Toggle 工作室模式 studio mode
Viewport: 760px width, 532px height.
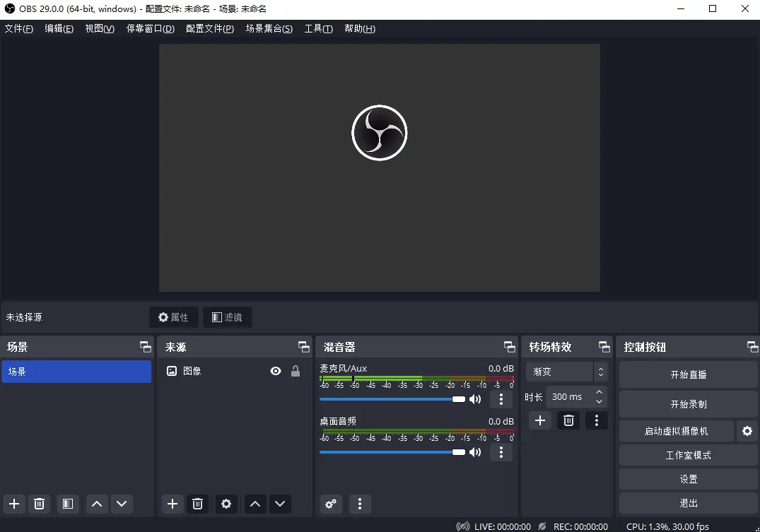point(689,455)
